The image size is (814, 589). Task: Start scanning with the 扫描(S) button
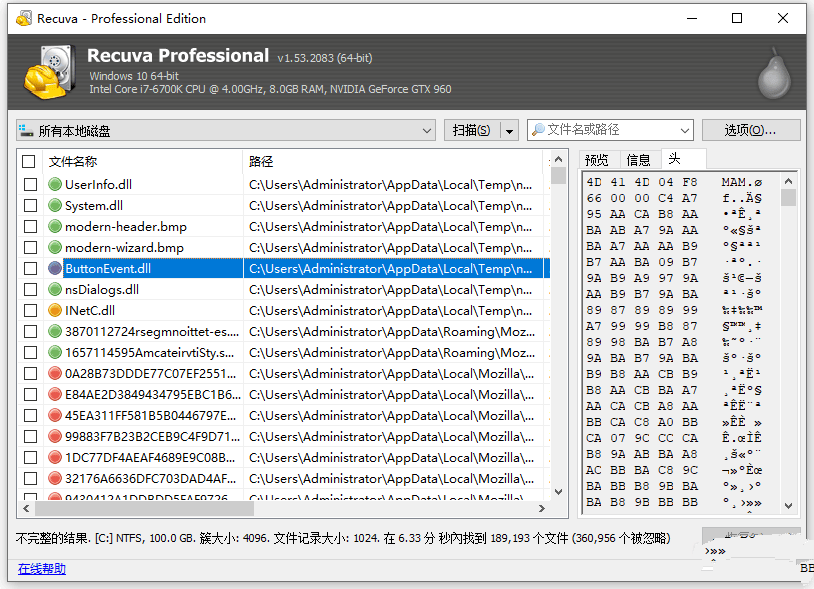coord(471,130)
